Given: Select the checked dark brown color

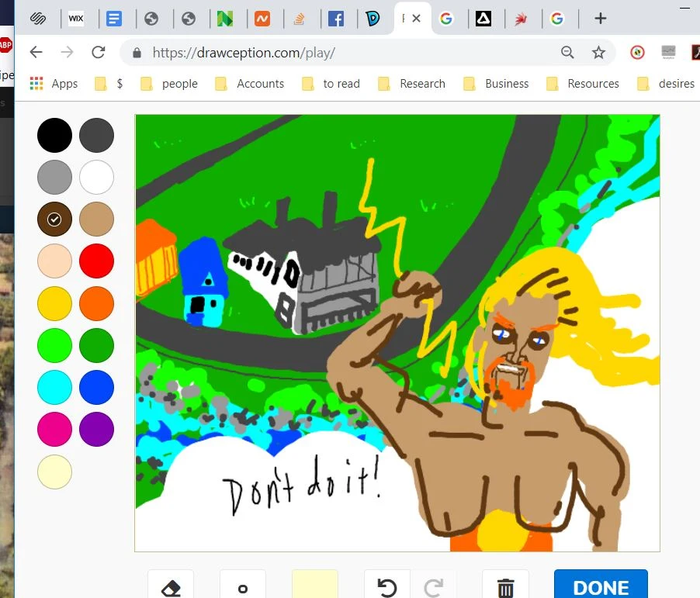Looking at the screenshot, I should point(54,219).
